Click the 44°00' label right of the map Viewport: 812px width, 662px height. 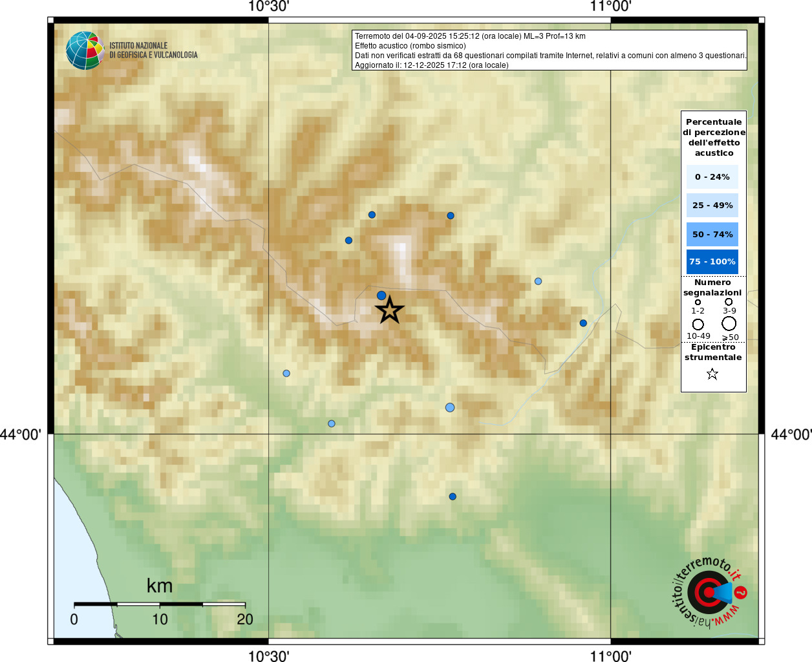tap(791, 434)
